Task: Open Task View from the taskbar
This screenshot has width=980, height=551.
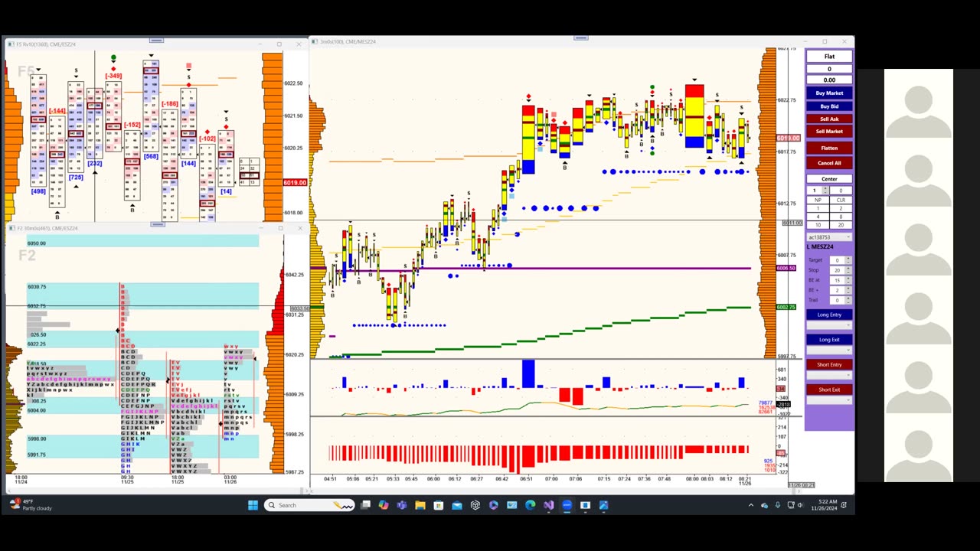Action: pyautogui.click(x=365, y=505)
